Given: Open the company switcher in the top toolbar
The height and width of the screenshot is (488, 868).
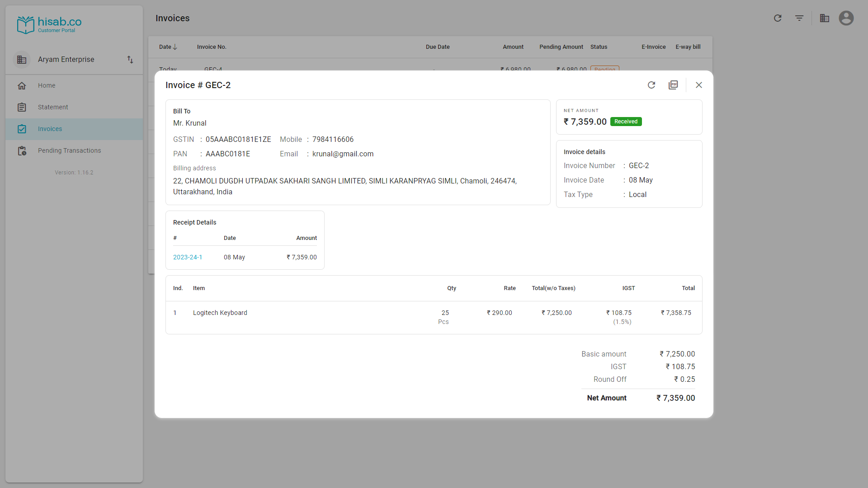Looking at the screenshot, I should coord(824,18).
